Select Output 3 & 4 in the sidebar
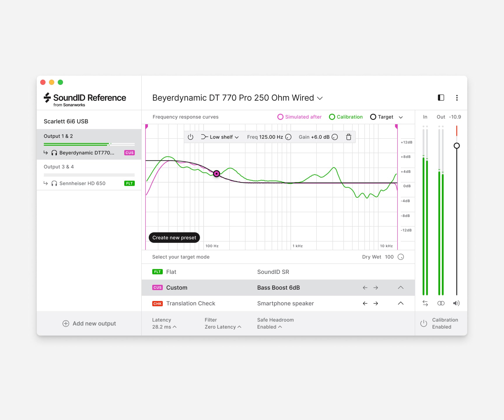The image size is (504, 420). [59, 167]
